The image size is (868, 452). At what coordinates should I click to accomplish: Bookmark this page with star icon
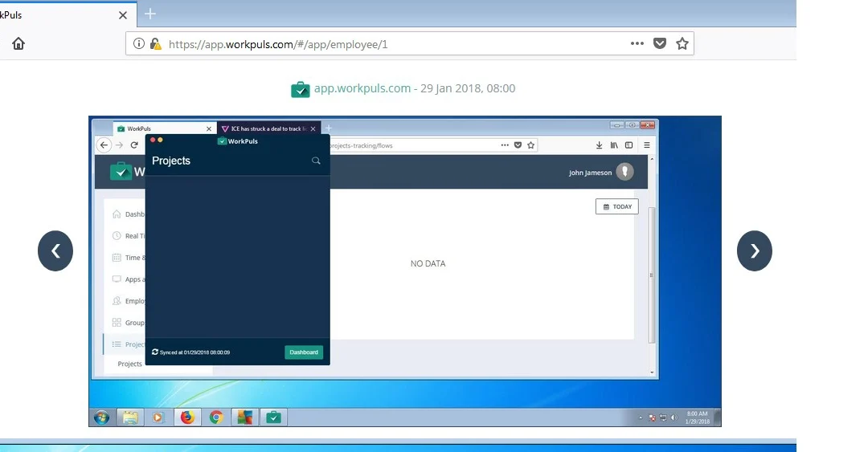(x=682, y=43)
